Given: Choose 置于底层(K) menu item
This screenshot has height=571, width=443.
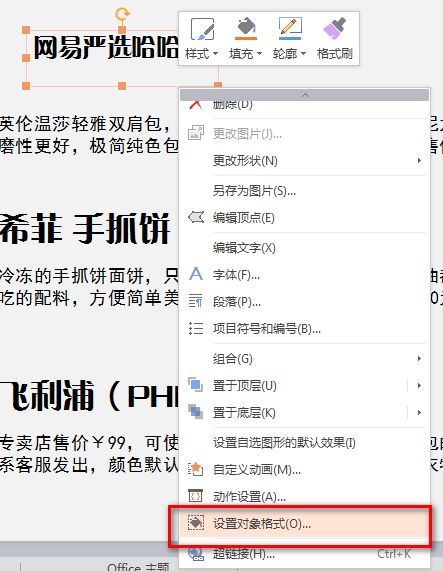Looking at the screenshot, I should [x=244, y=413].
